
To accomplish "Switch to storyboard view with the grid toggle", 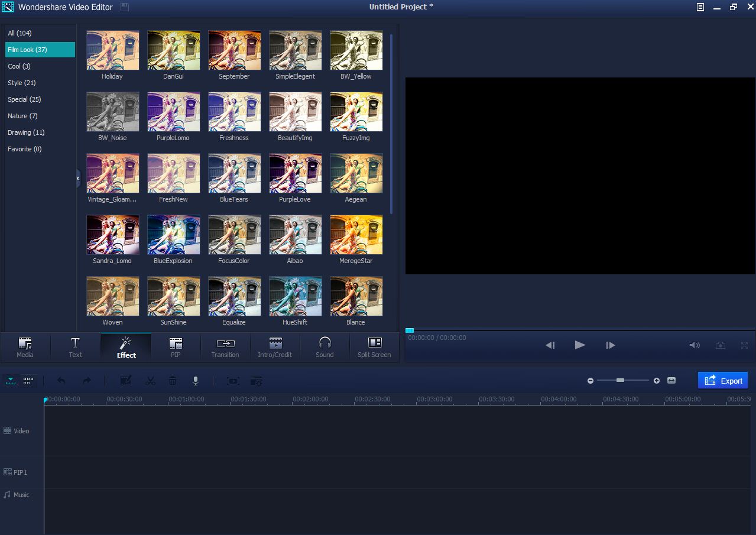I will [x=27, y=381].
